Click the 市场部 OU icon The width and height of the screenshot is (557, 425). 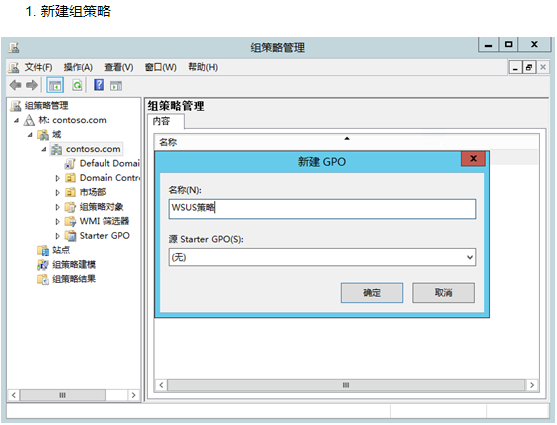[70, 192]
